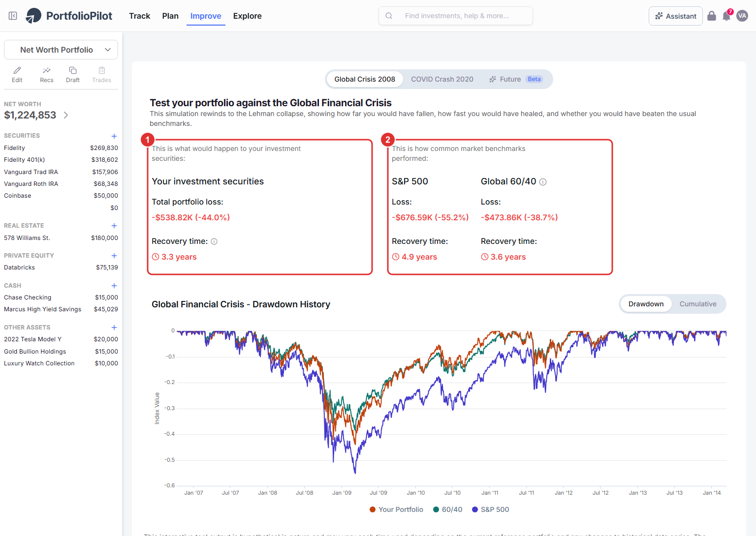Screen dimensions: 756x536
Task: Switch chart to Drawdown view
Action: (x=646, y=304)
